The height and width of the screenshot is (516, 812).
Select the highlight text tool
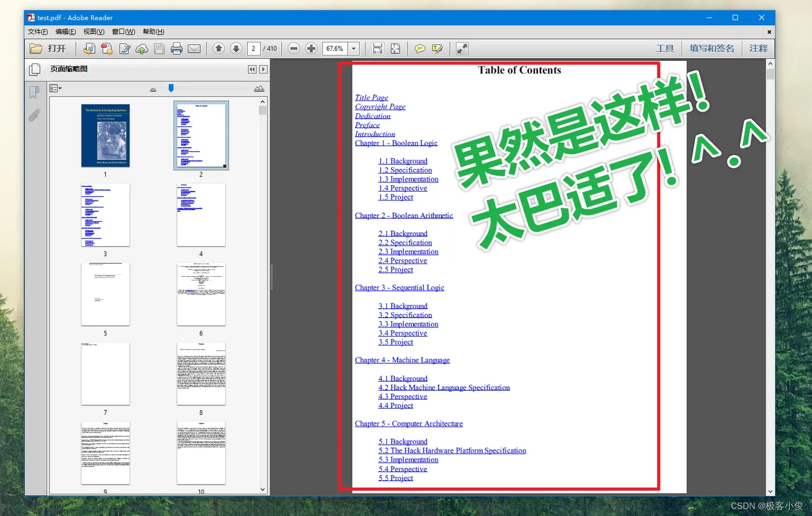click(x=437, y=49)
